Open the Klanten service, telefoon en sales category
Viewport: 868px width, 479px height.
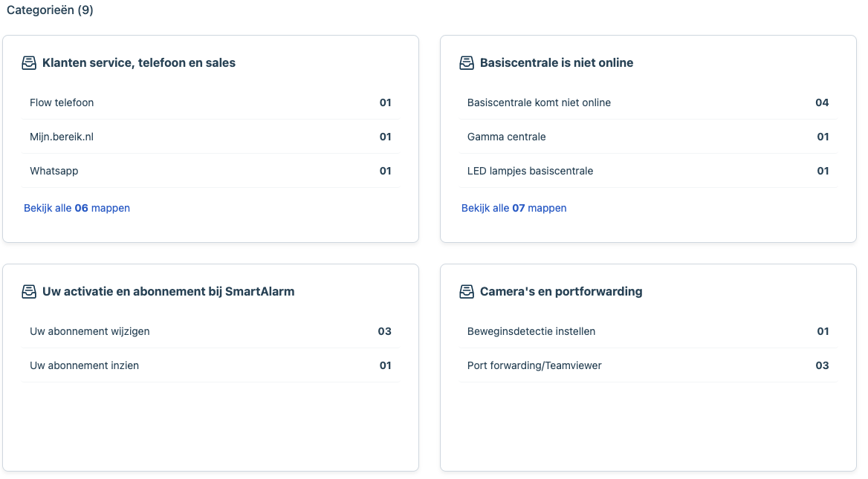point(139,63)
